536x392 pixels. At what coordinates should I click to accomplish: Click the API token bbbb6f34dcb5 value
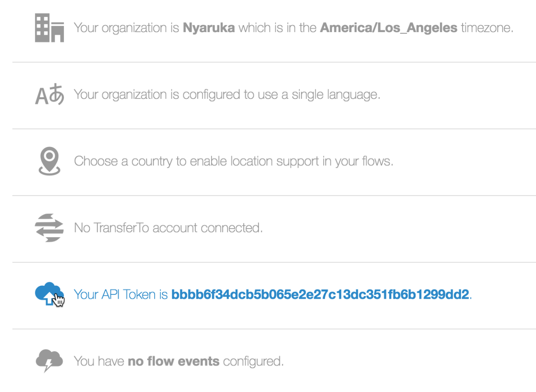point(320,294)
